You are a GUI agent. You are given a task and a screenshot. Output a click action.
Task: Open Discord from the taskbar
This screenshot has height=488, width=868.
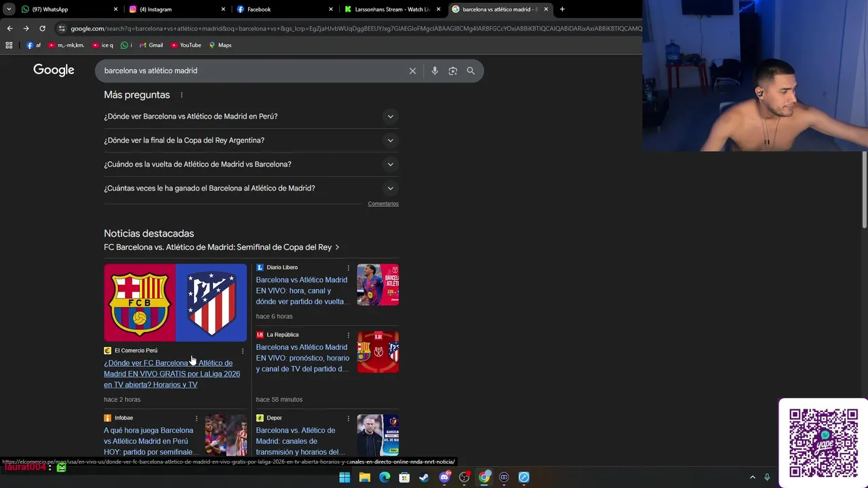pos(444,477)
